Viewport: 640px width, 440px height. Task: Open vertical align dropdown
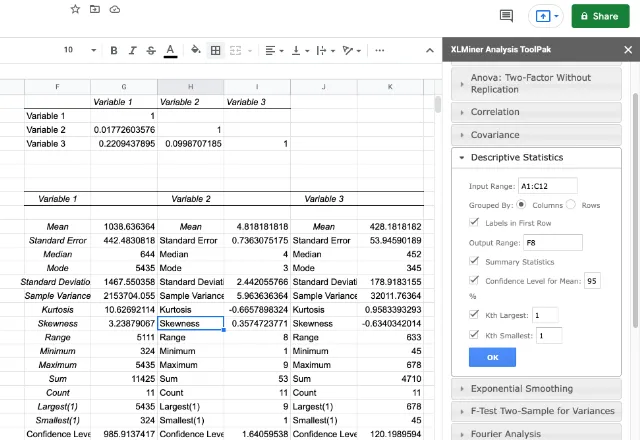pyautogui.click(x=300, y=51)
